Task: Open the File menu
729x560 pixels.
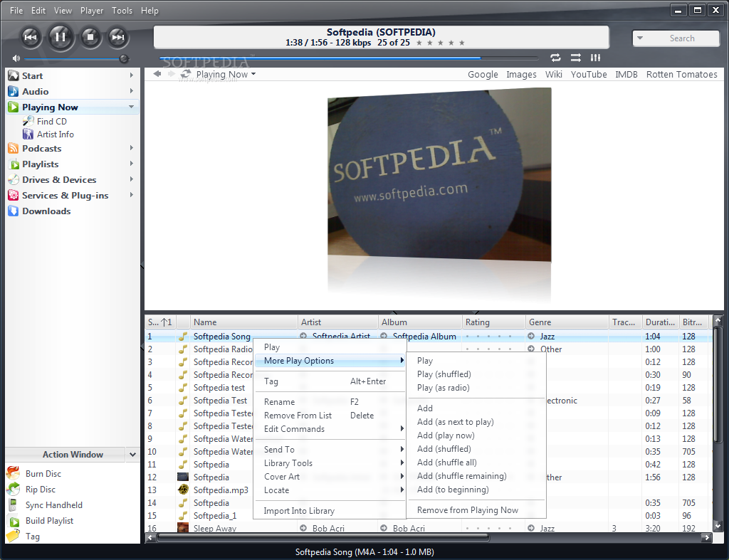Action: click(16, 10)
